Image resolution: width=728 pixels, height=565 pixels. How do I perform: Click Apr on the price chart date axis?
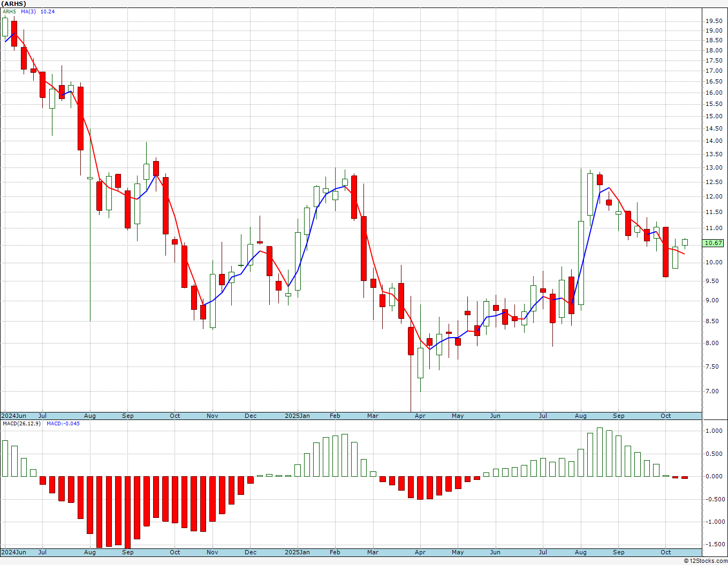click(420, 416)
